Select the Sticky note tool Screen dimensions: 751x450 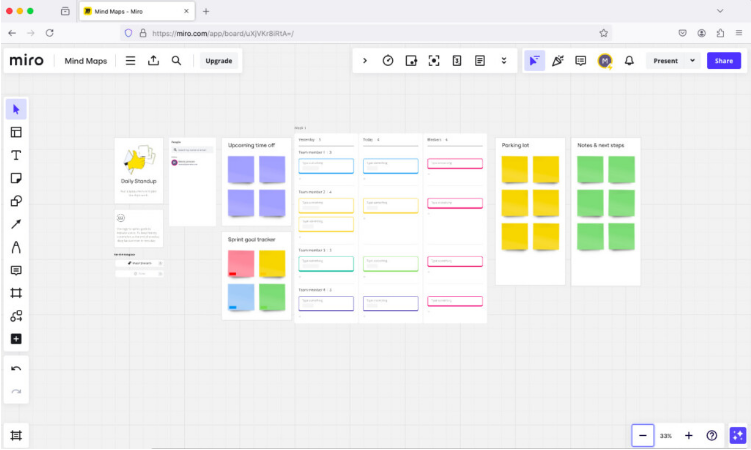point(16,178)
